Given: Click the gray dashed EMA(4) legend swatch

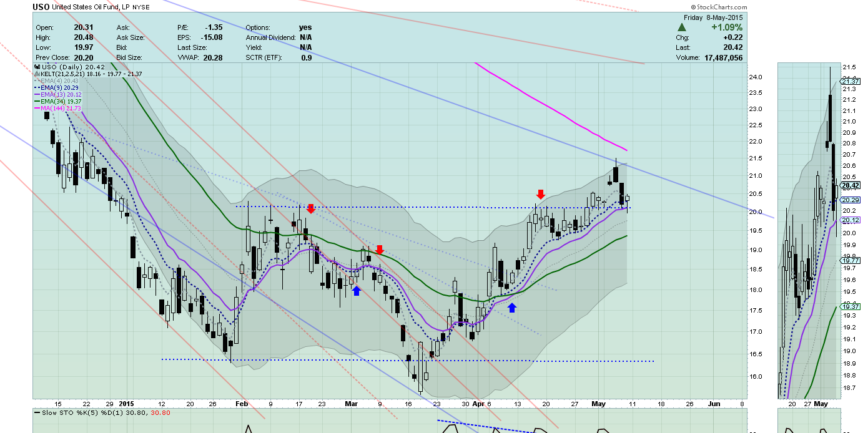Looking at the screenshot, I should [x=38, y=80].
